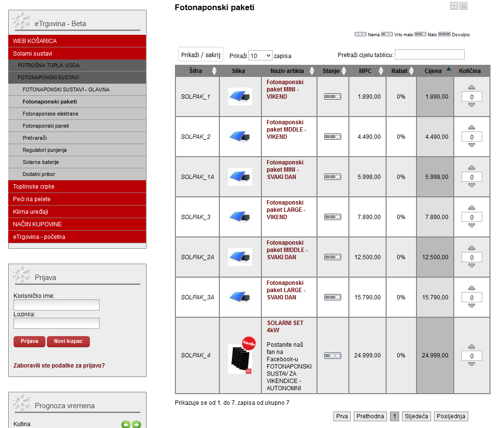Open the Fotonaponski paket MINI - VIKEND link

(285, 89)
